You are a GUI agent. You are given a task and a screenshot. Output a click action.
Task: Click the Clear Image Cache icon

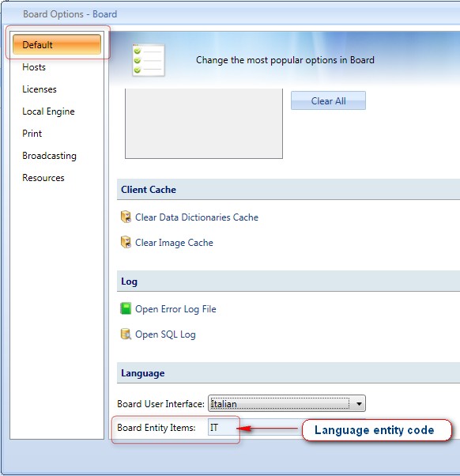tap(126, 242)
